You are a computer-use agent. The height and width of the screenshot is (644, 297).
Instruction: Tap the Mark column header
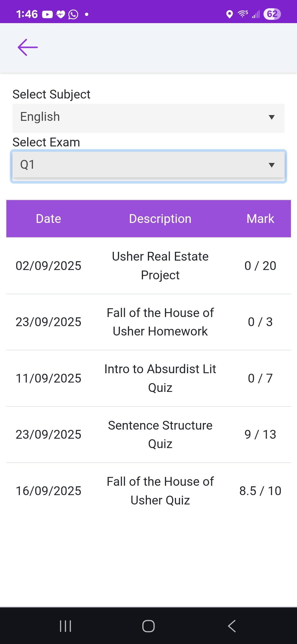pyautogui.click(x=260, y=219)
